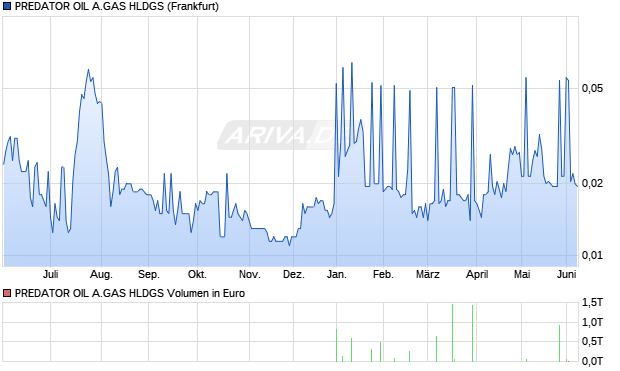Click the "Sep." month label

point(149,274)
